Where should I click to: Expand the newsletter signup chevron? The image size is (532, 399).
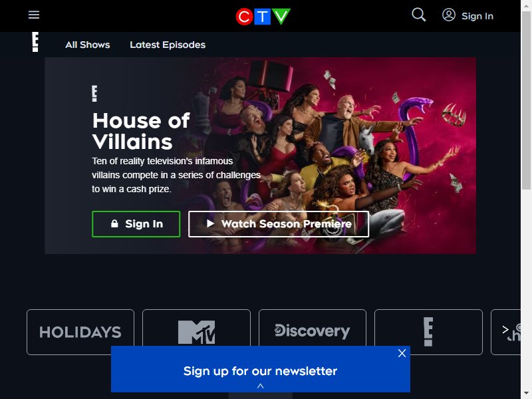point(260,386)
